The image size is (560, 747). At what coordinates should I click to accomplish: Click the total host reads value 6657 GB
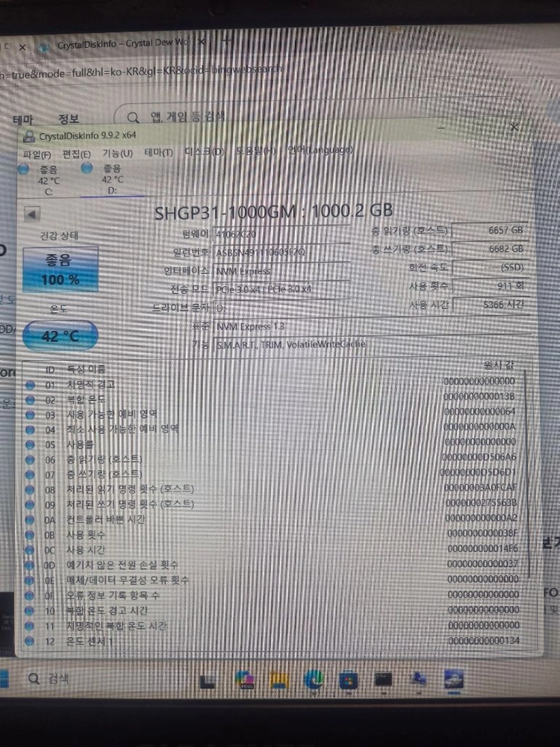[x=490, y=230]
